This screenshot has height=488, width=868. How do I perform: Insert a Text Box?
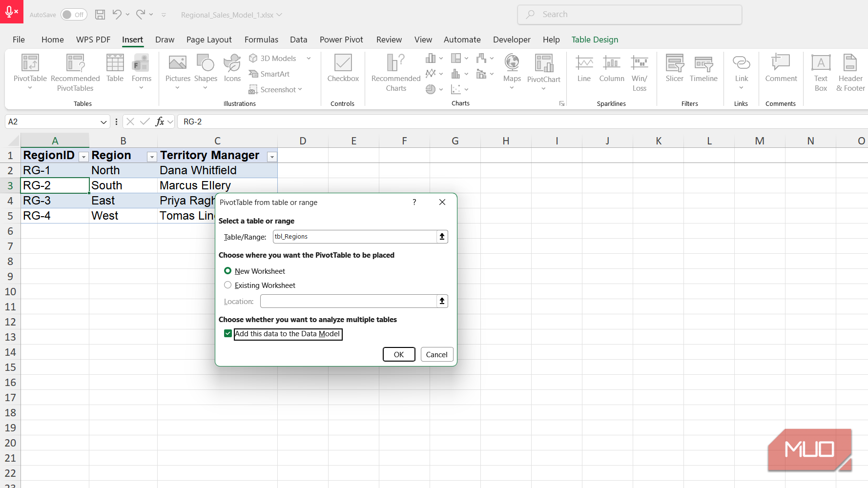click(x=821, y=72)
